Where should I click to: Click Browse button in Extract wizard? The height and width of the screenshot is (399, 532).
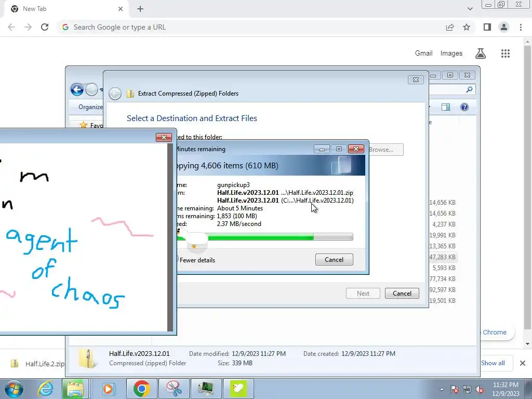385,150
